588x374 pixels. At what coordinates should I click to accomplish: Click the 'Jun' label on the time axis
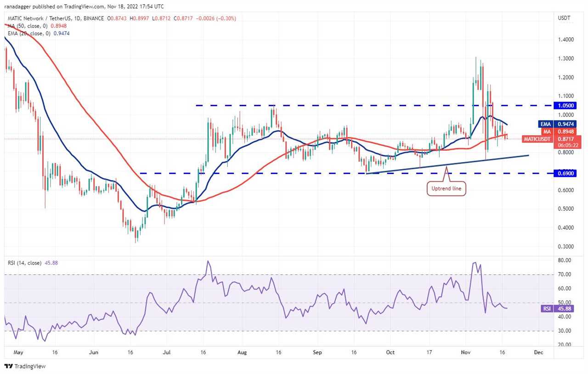point(93,352)
